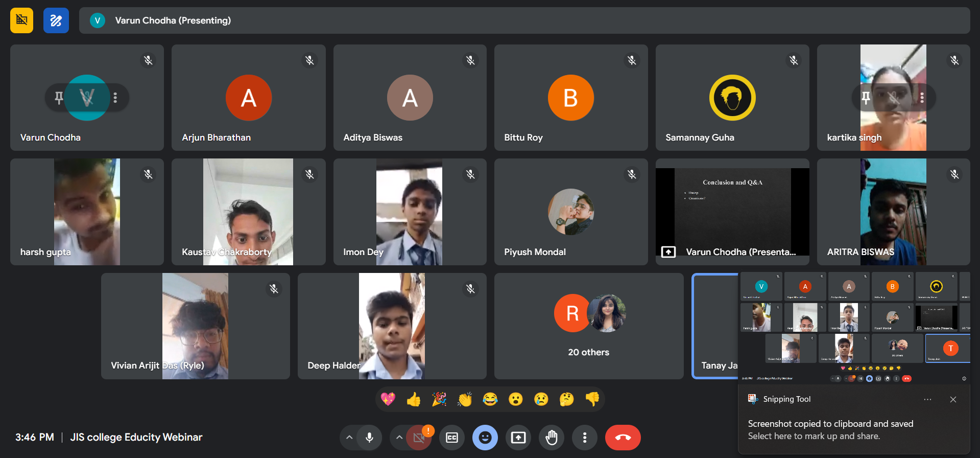Open the three-dot more options menu
The width and height of the screenshot is (980, 458).
pos(585,438)
